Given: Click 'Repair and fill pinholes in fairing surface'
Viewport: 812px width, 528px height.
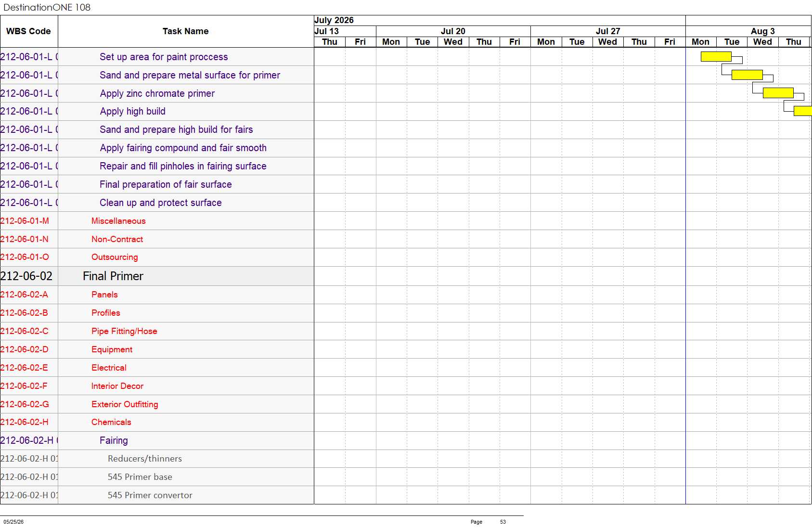Looking at the screenshot, I should coord(183,166).
